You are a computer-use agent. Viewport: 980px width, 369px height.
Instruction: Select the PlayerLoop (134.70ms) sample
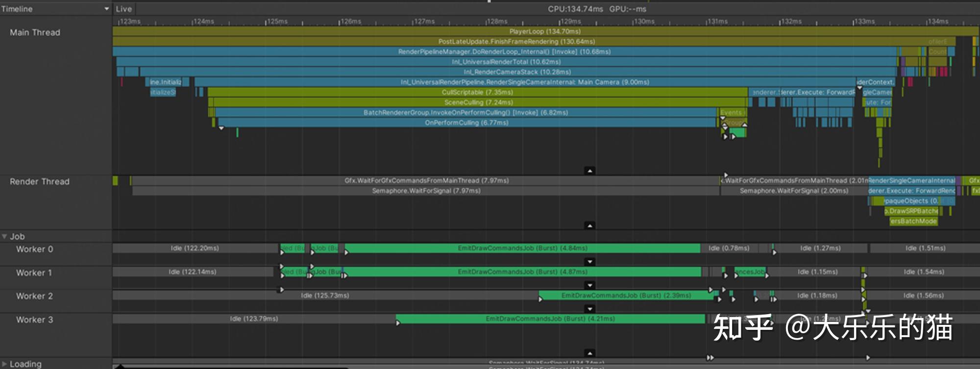(x=545, y=31)
